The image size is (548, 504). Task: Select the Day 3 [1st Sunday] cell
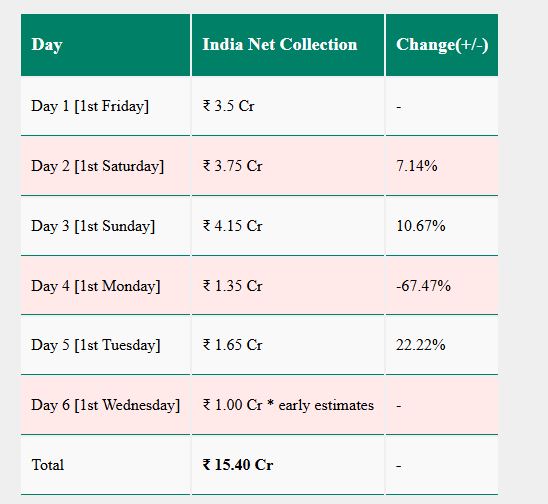coord(105,226)
